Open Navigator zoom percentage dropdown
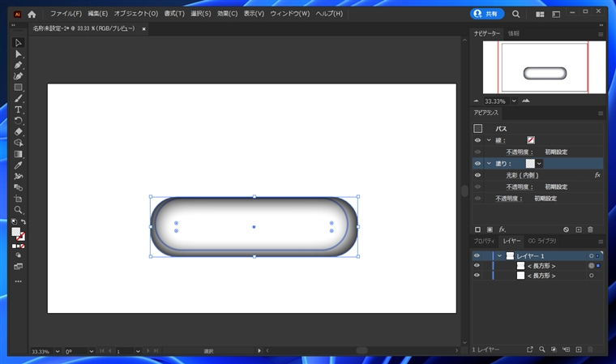This screenshot has width=616, height=364. click(514, 101)
